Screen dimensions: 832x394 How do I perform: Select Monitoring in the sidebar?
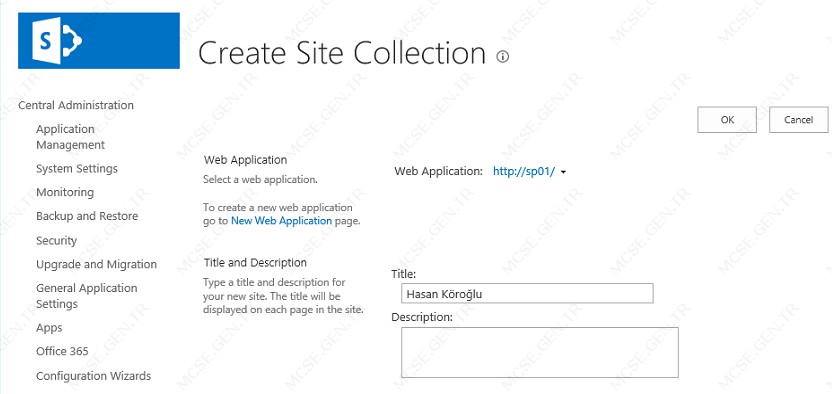65,192
